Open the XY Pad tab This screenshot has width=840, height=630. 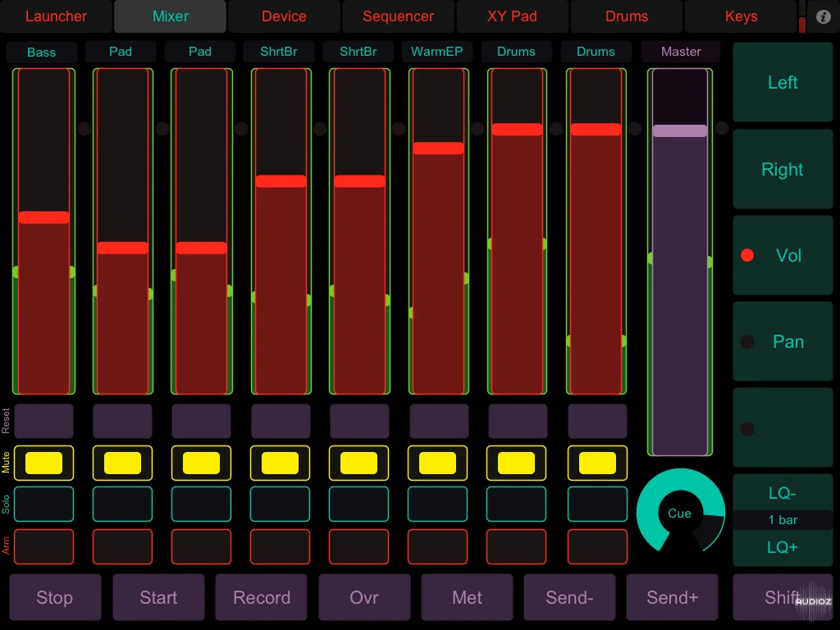coord(512,16)
